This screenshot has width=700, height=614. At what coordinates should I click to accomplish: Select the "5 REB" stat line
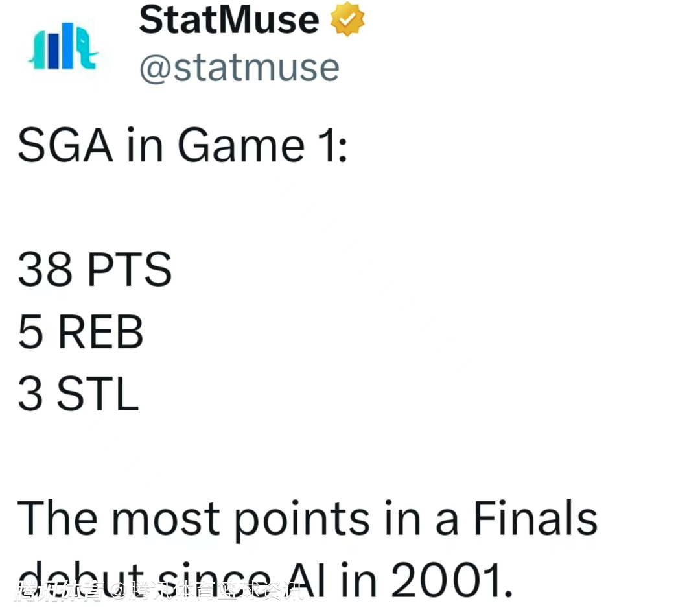[80, 332]
